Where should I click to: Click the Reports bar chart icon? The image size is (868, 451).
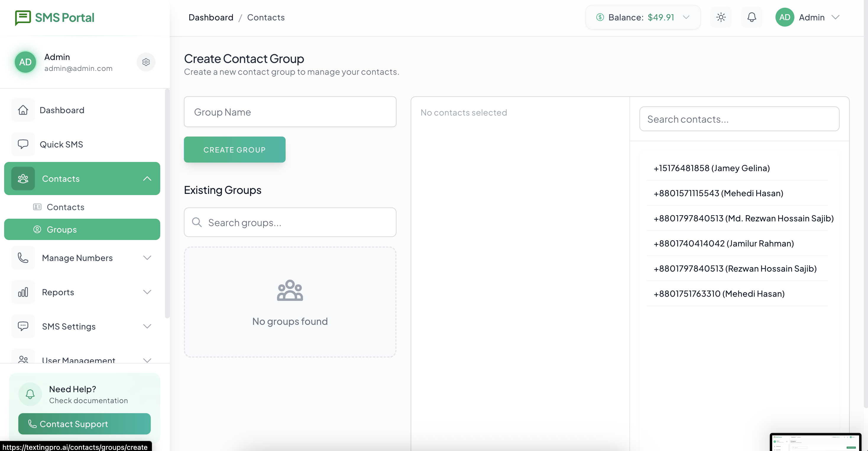point(23,292)
